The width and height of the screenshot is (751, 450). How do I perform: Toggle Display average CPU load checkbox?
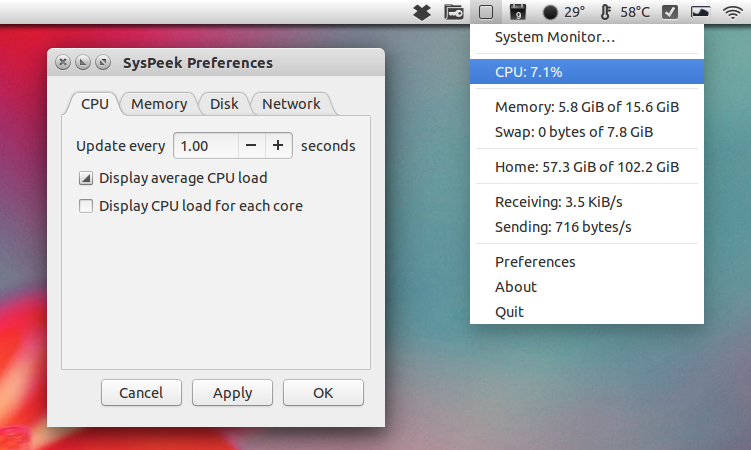[86, 178]
